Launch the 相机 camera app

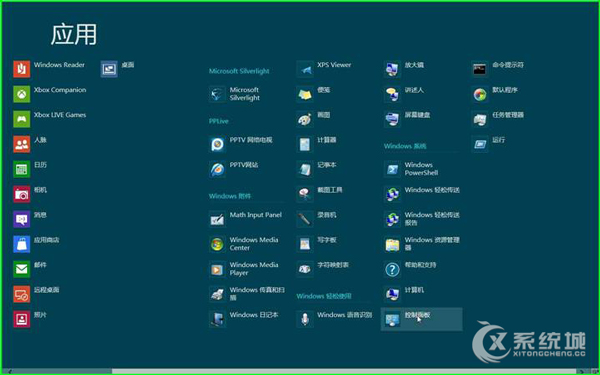pos(30,194)
